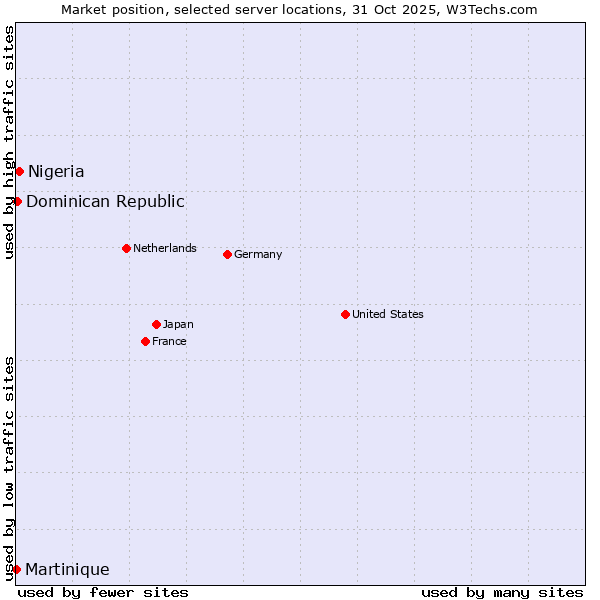Select the Germany text label
Viewport: 600px width, 600px height.
[258, 254]
